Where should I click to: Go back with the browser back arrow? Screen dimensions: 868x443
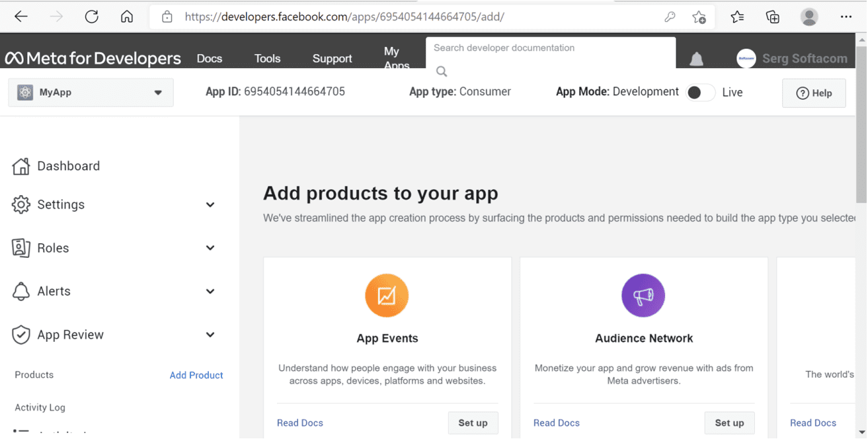tap(20, 17)
